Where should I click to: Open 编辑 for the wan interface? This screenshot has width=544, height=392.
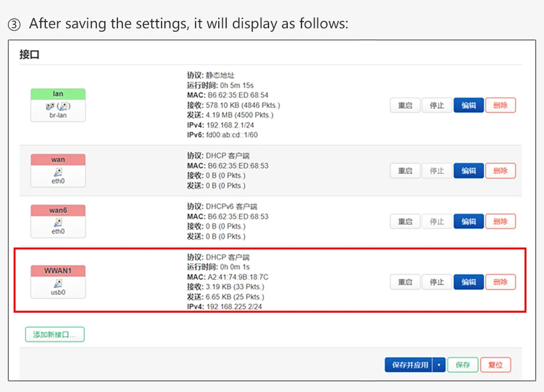tap(469, 171)
